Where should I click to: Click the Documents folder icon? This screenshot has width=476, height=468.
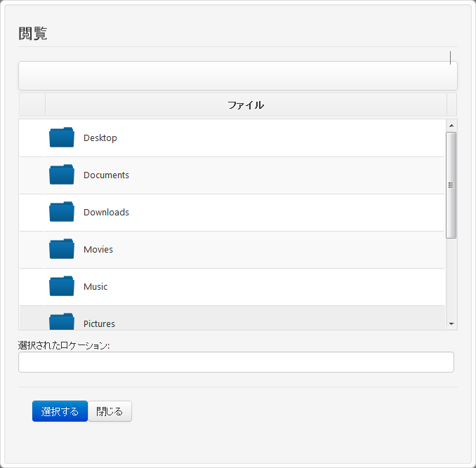tap(62, 175)
